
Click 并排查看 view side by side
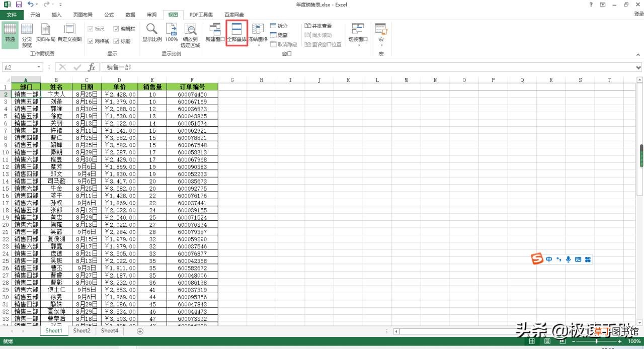318,26
